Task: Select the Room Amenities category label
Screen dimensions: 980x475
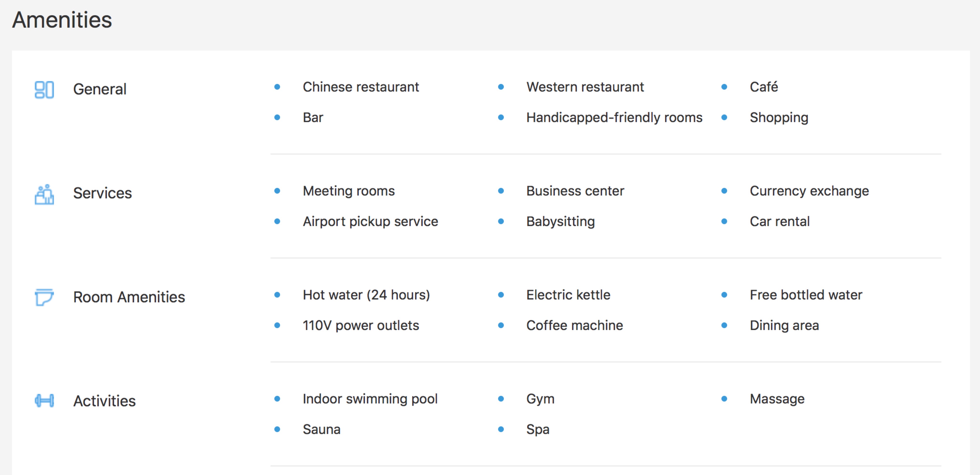Action: click(129, 297)
